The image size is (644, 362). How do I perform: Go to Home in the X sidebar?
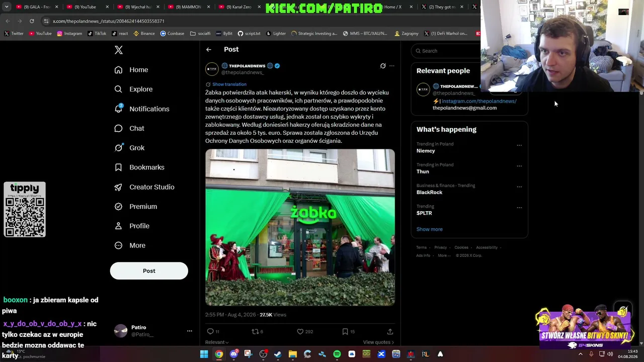(131, 70)
